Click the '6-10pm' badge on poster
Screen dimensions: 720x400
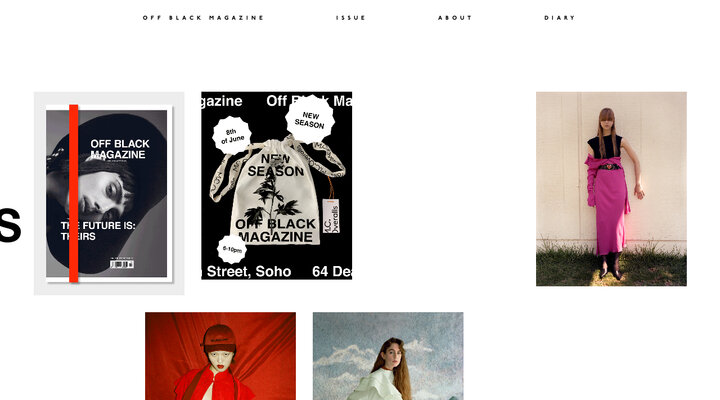(232, 249)
